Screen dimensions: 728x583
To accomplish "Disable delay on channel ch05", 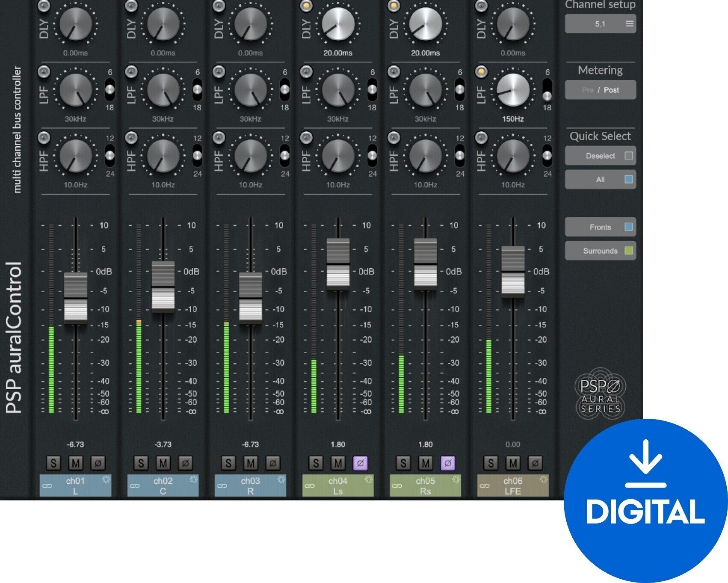I will point(394,6).
